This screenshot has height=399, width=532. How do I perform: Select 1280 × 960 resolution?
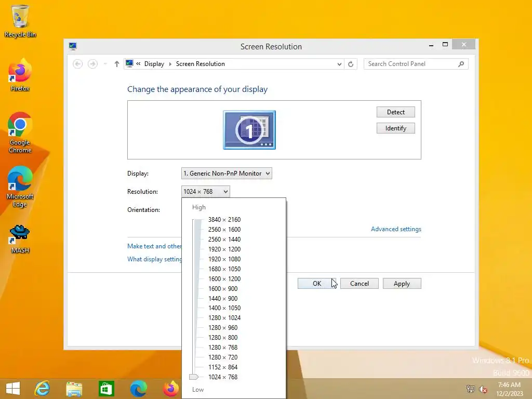coord(223,328)
